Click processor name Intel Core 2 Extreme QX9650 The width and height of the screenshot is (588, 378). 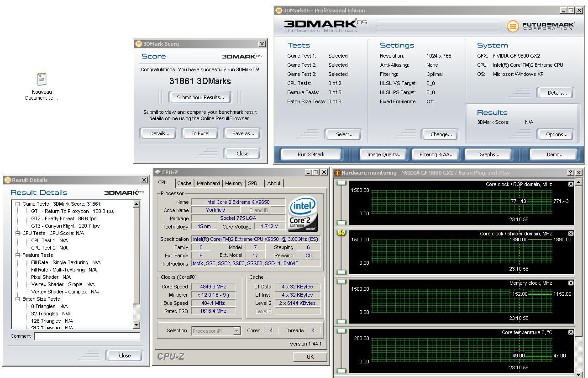pos(238,202)
